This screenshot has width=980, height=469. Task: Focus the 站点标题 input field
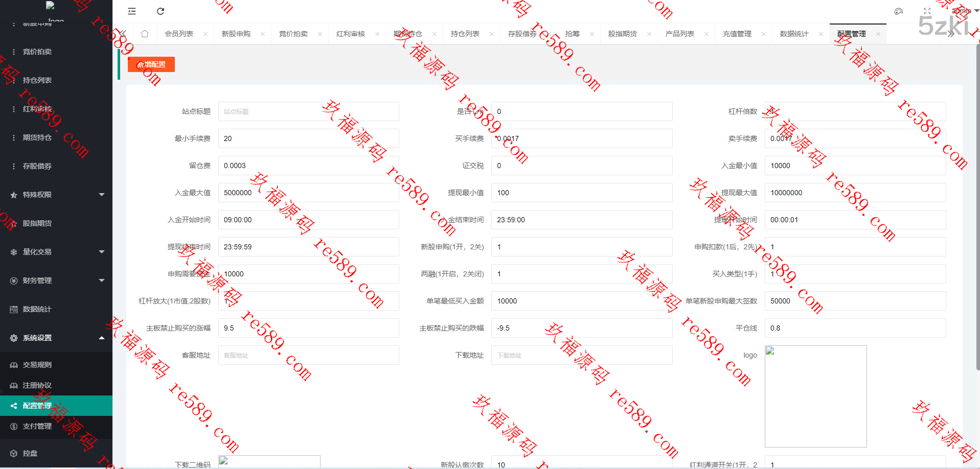[309, 111]
